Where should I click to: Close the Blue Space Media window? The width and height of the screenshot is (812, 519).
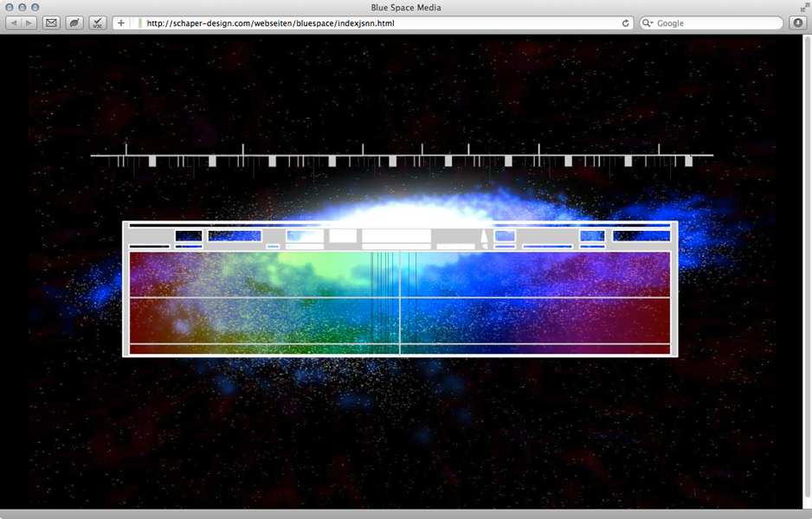click(10, 7)
